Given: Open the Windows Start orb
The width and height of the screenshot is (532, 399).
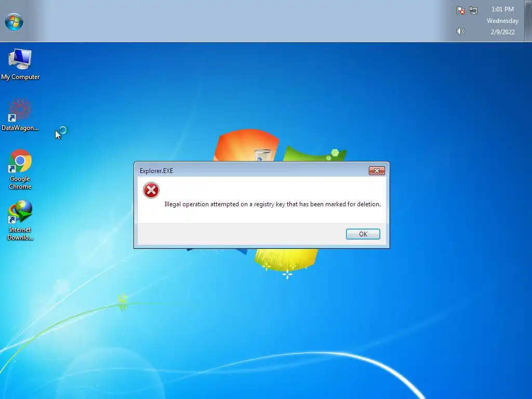Looking at the screenshot, I should (14, 21).
